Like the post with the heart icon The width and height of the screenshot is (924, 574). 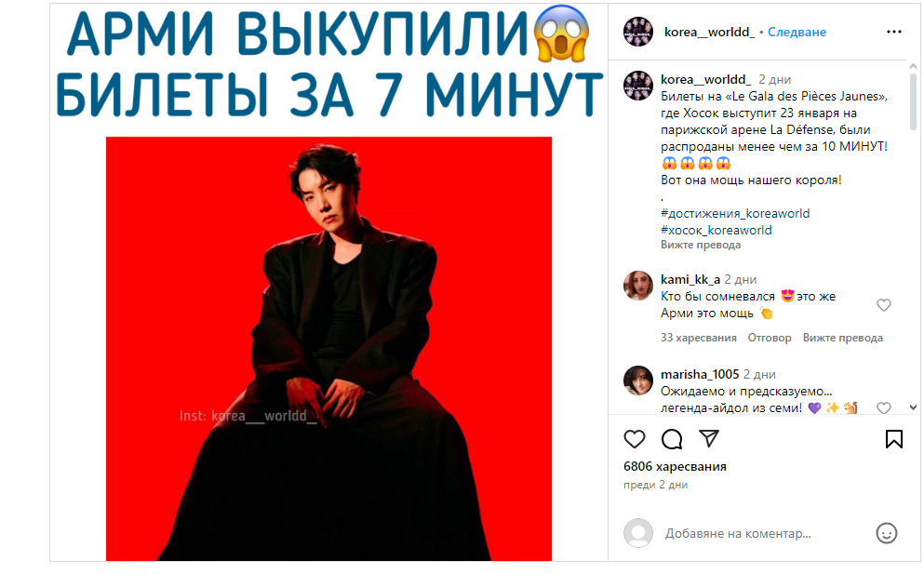[634, 439]
